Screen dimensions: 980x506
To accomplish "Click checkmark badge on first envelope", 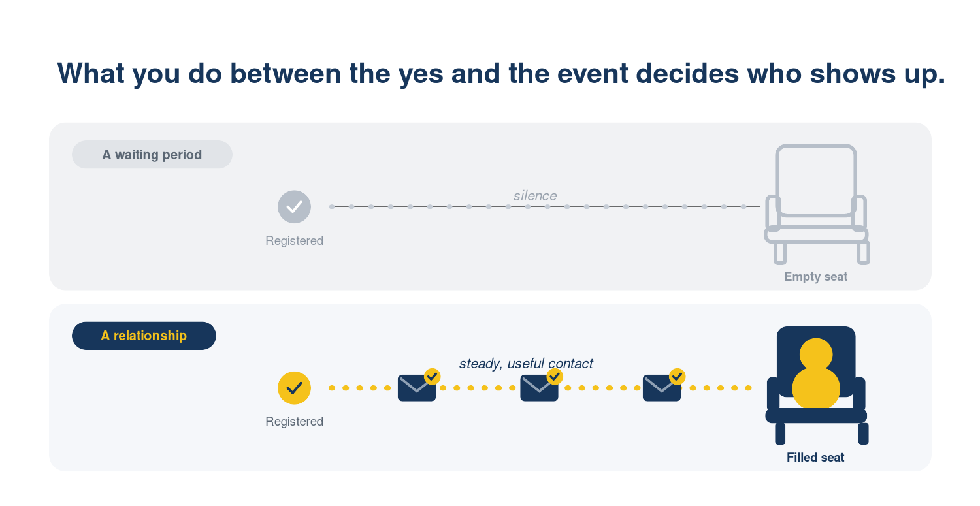I will (x=433, y=376).
